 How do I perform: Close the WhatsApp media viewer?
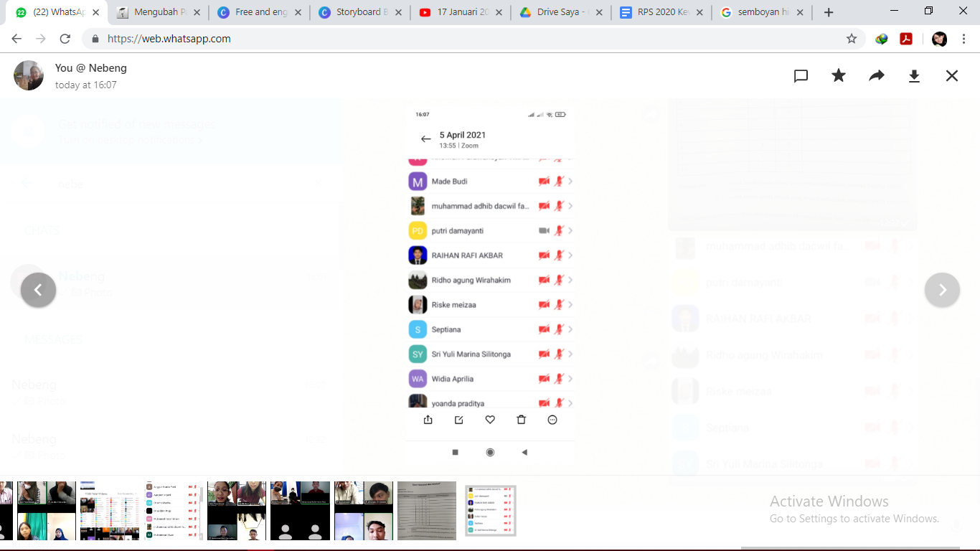tap(952, 75)
